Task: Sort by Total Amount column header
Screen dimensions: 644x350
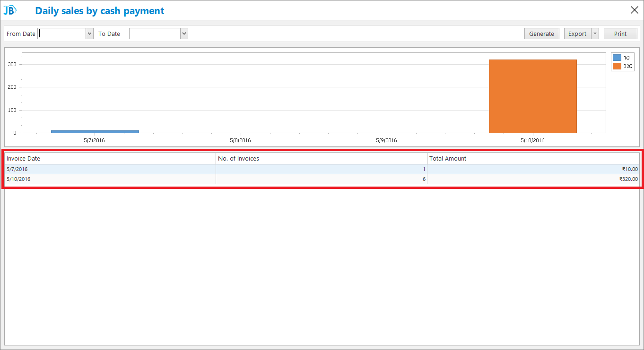Action: [x=533, y=159]
